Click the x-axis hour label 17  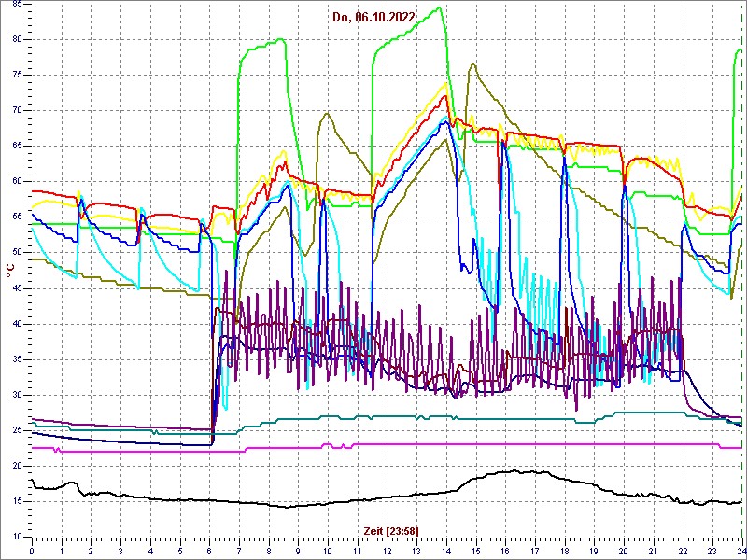[x=534, y=551]
